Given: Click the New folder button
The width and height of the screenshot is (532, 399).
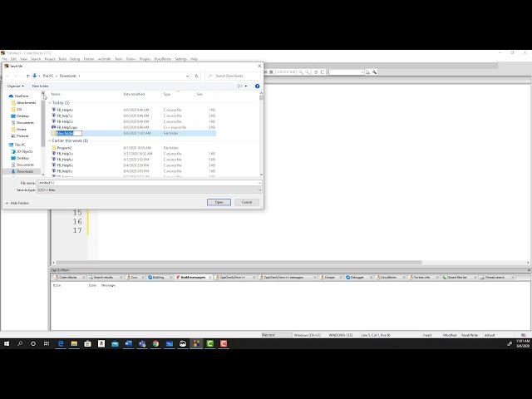Looking at the screenshot, I should (x=41, y=86).
